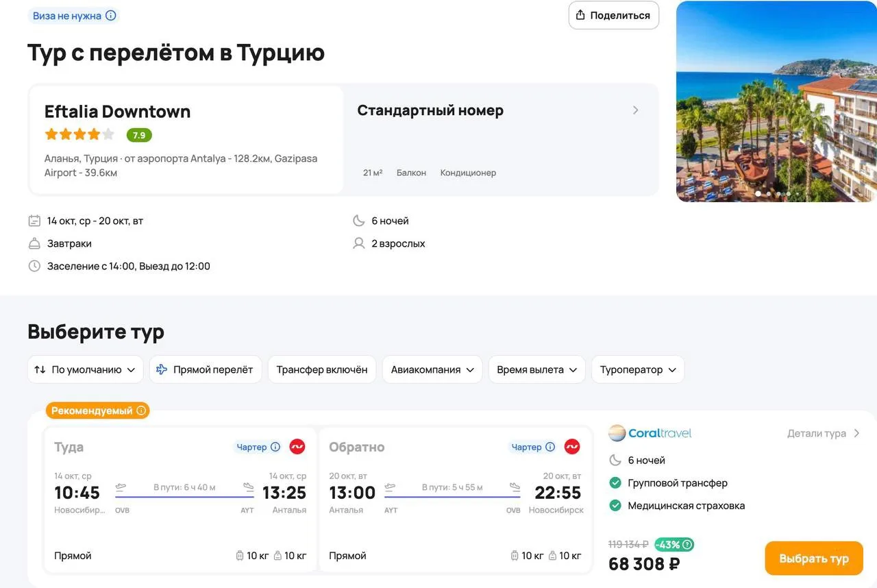The height and width of the screenshot is (588, 877).
Task: Click the meal bell icon next to Завтраки
Action: pos(34,243)
